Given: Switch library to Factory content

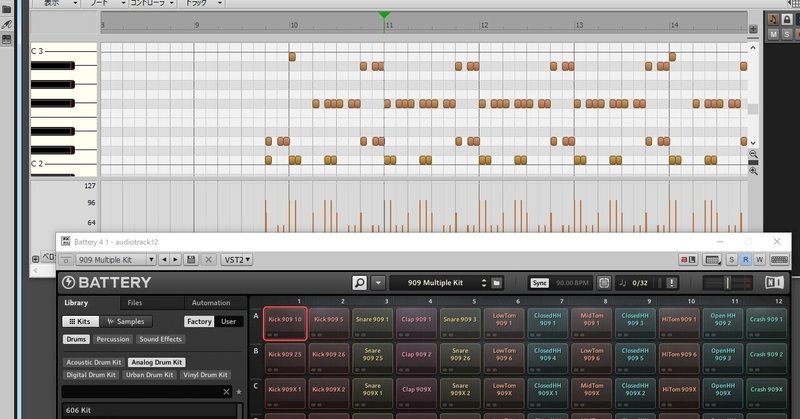Looking at the screenshot, I should [199, 322].
